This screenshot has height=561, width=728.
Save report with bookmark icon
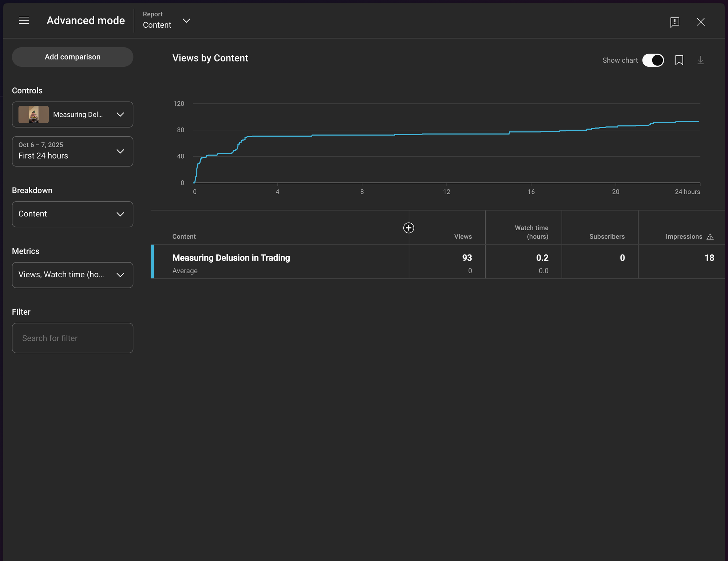pyautogui.click(x=679, y=60)
